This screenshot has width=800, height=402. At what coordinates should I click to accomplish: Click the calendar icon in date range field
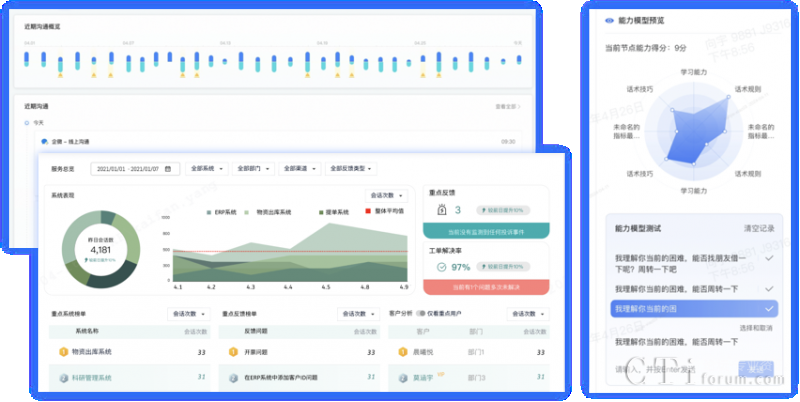tap(167, 169)
